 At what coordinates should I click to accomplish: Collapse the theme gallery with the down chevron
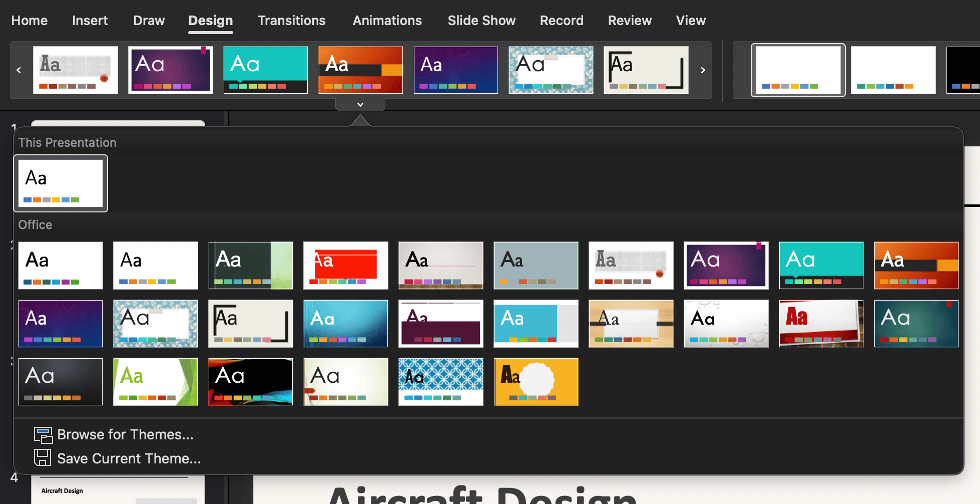[360, 104]
